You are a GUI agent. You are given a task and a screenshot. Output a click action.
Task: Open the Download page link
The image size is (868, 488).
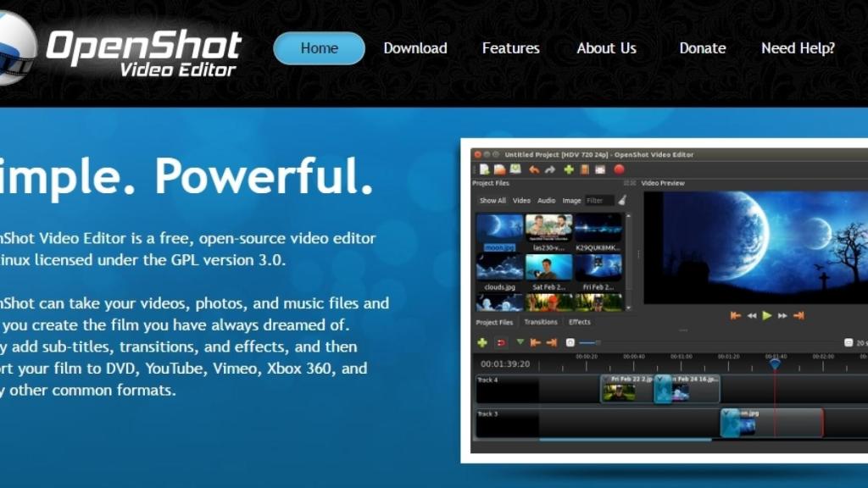(415, 48)
